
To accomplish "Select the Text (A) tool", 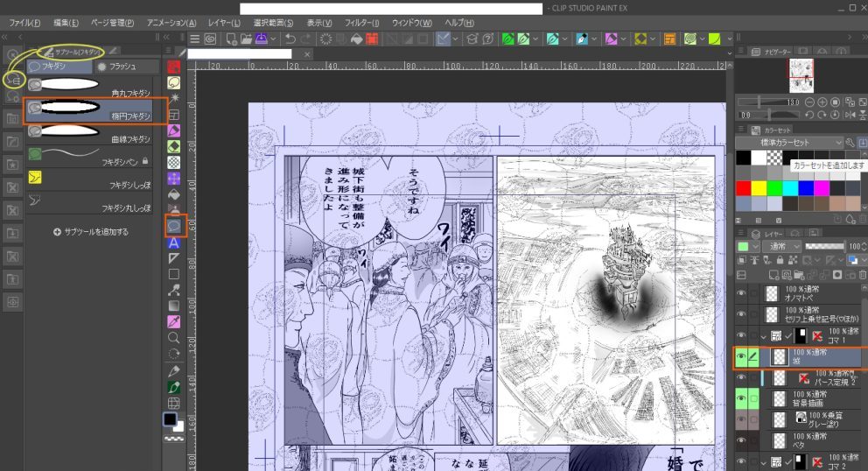I will (x=174, y=243).
